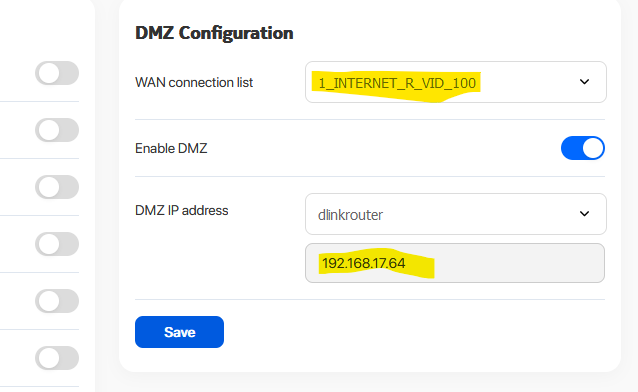Click the Enable DMZ label text
Screen dimensions: 638x392
(x=171, y=148)
